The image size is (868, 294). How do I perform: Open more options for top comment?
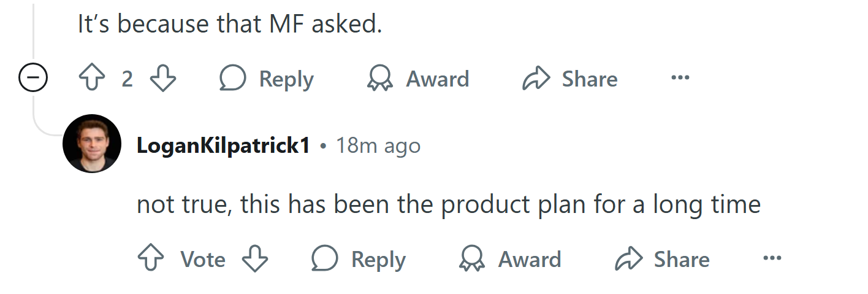click(x=680, y=78)
